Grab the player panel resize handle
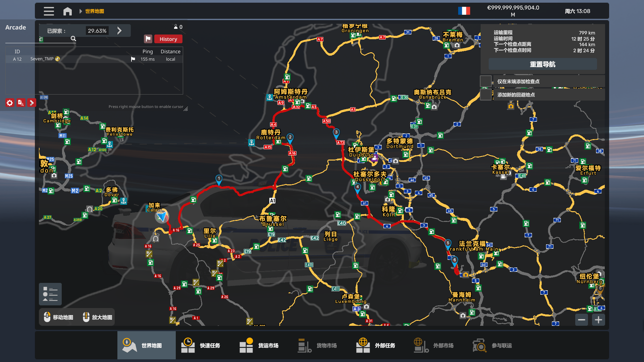The height and width of the screenshot is (362, 644). [186, 109]
